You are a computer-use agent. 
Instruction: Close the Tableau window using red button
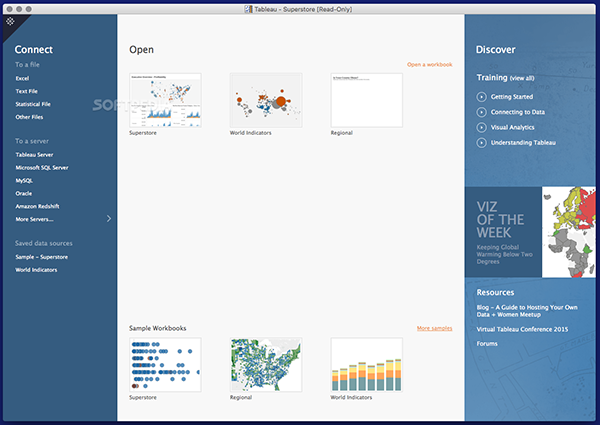tap(10, 9)
